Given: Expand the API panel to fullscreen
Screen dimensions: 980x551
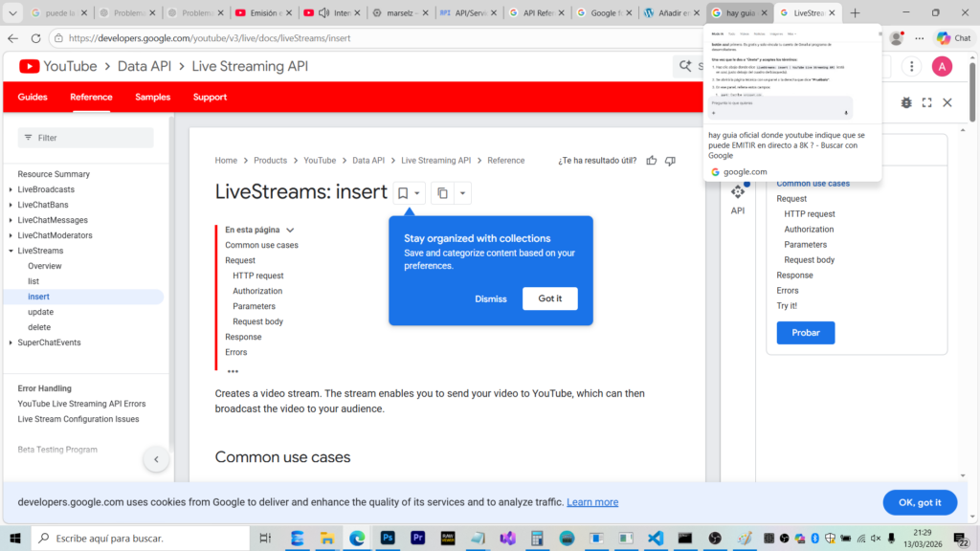Looking at the screenshot, I should click(x=926, y=102).
